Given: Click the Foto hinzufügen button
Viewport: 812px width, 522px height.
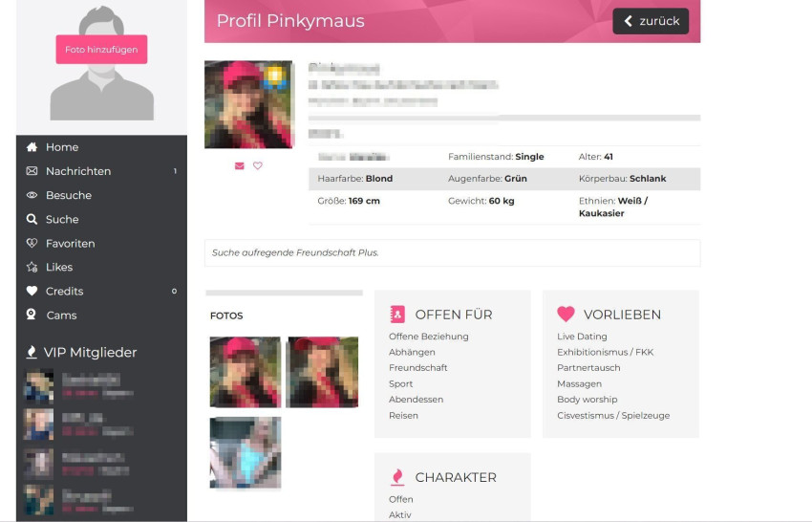Looking at the screenshot, I should tap(101, 49).
